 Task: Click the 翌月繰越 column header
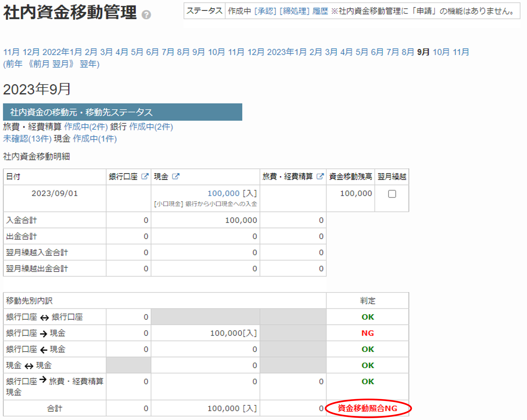tap(392, 177)
